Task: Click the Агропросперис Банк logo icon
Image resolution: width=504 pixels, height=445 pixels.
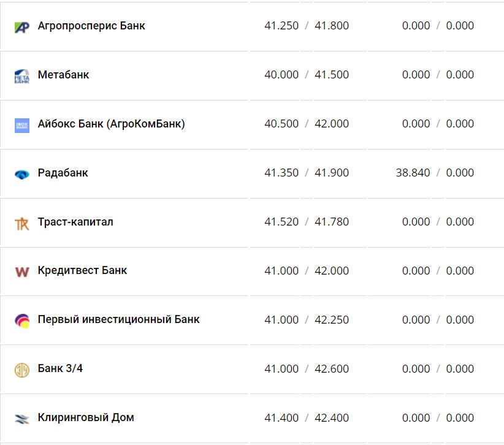Action: 22,27
